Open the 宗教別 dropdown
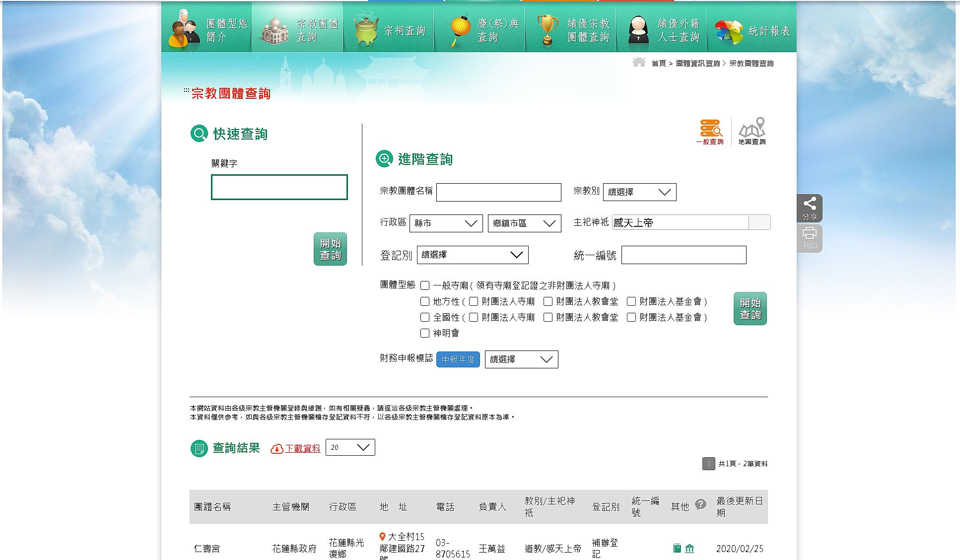 (x=639, y=192)
